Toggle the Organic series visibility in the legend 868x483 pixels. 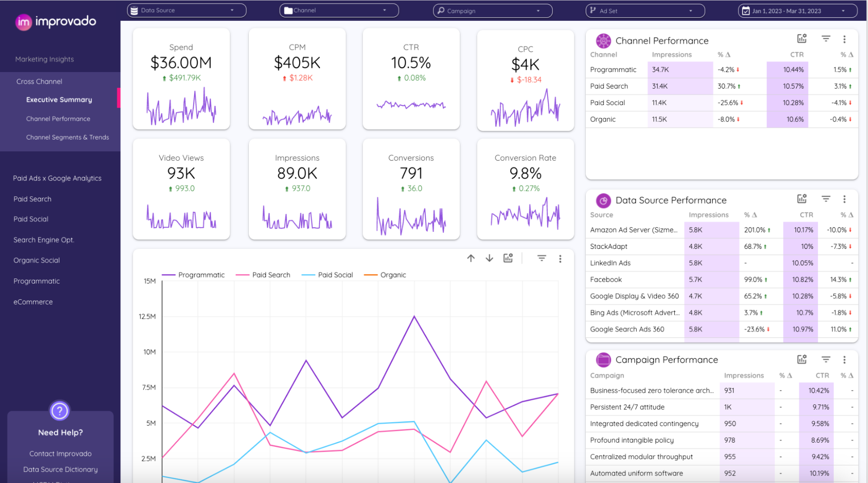(x=393, y=275)
